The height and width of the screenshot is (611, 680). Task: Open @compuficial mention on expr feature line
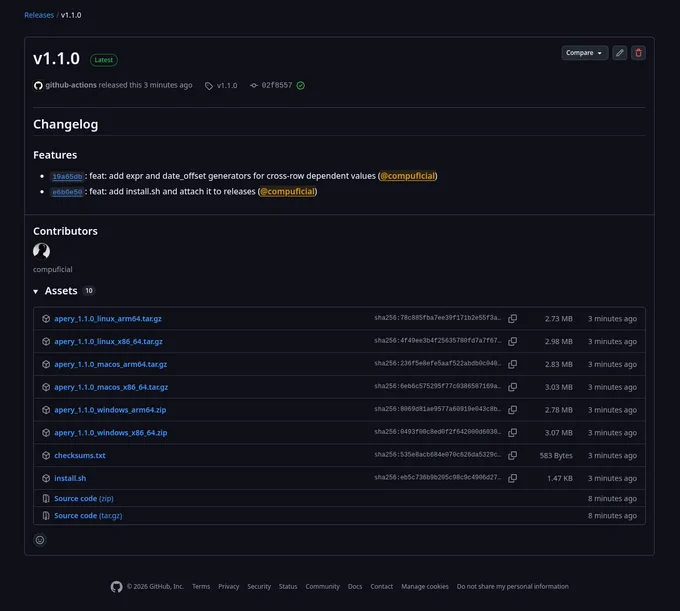408,176
